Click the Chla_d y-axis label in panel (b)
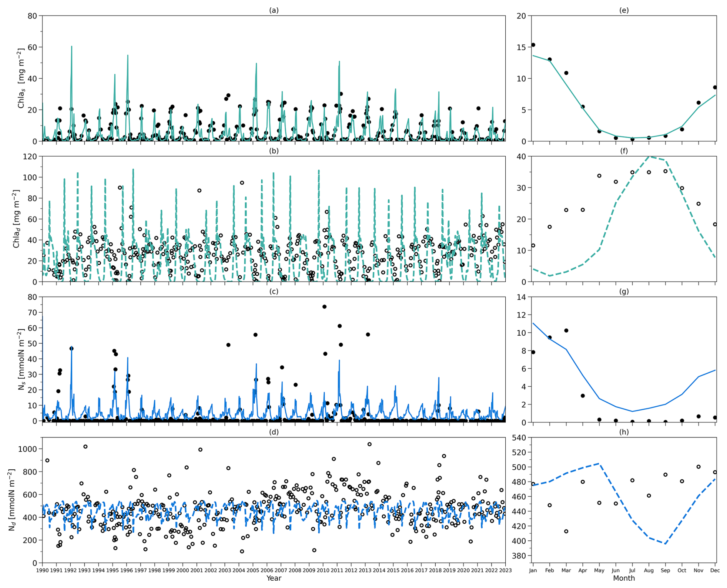 click(17, 219)
